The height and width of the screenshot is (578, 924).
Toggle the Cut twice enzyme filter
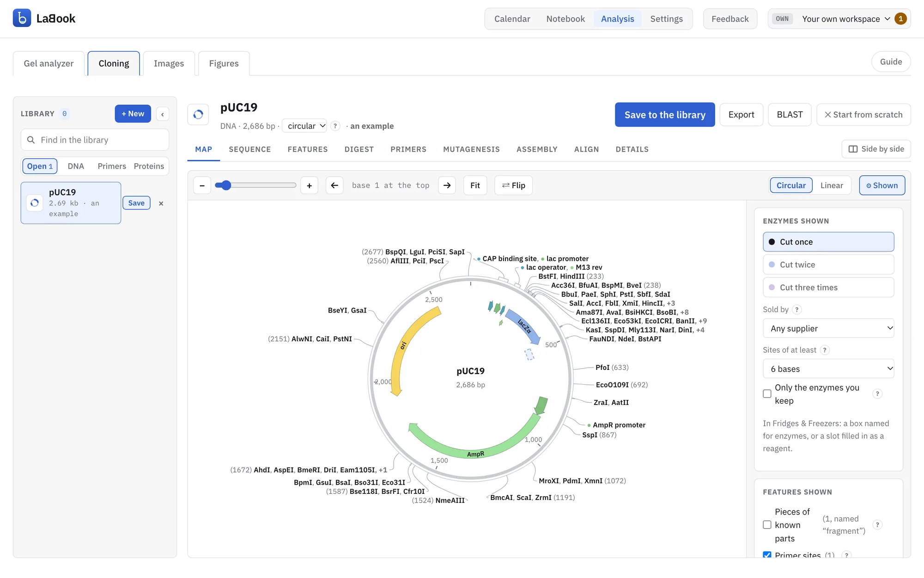[x=828, y=264]
